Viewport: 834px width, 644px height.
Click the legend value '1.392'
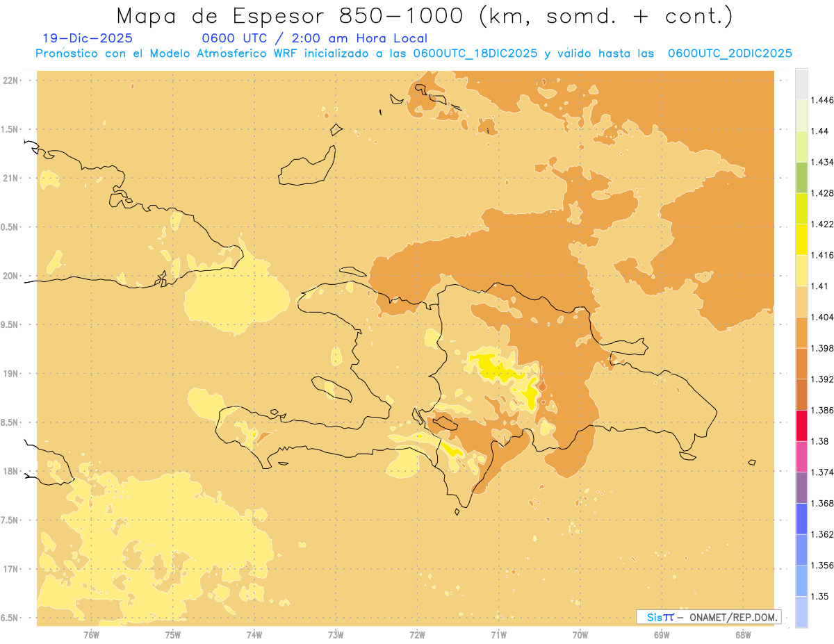click(821, 379)
